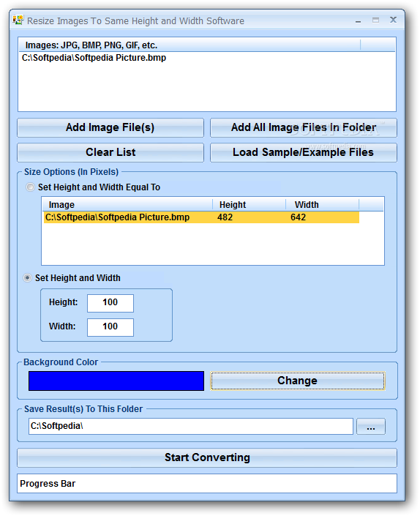Click the Height column header
The height and width of the screenshot is (516, 420).
click(249, 205)
